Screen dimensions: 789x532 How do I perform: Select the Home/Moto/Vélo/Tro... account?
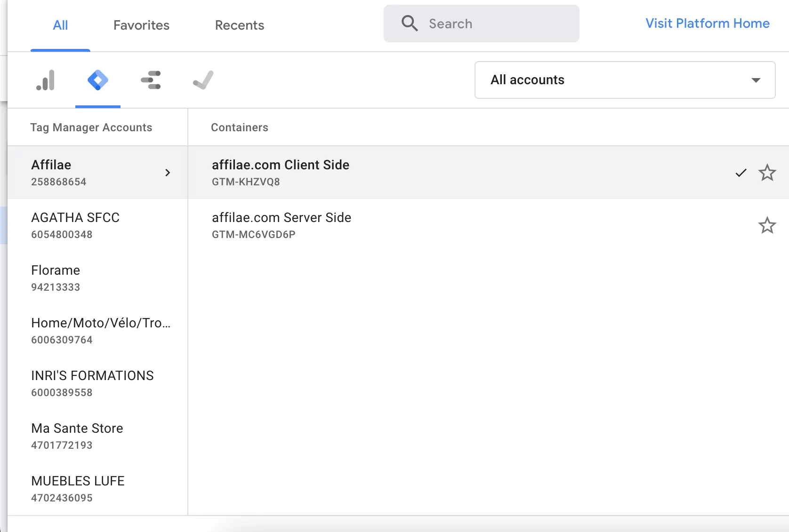tap(97, 331)
